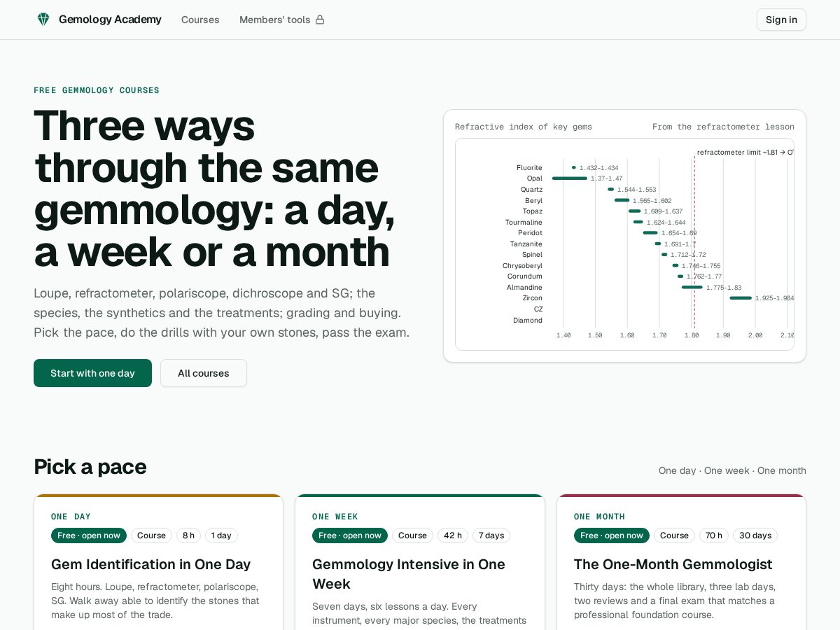Click the Quartz label in the chart
This screenshot has height=630, width=840.
coord(531,190)
